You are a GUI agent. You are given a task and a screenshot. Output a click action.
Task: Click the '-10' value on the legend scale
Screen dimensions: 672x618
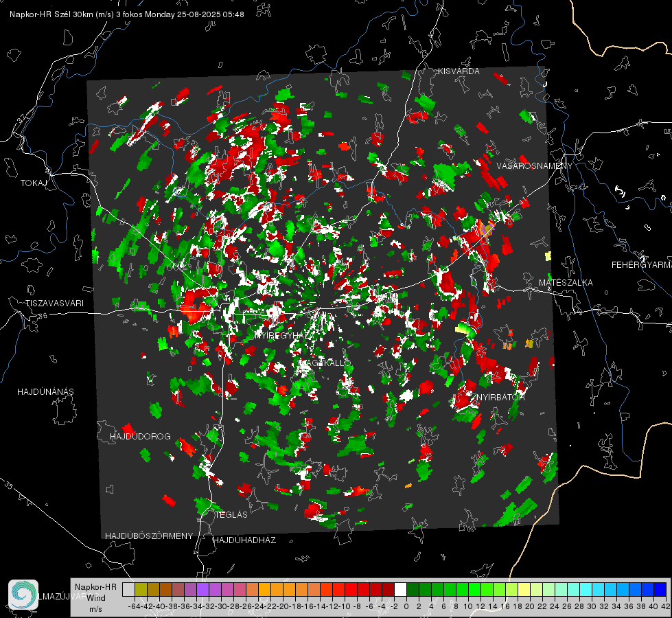coord(345,606)
